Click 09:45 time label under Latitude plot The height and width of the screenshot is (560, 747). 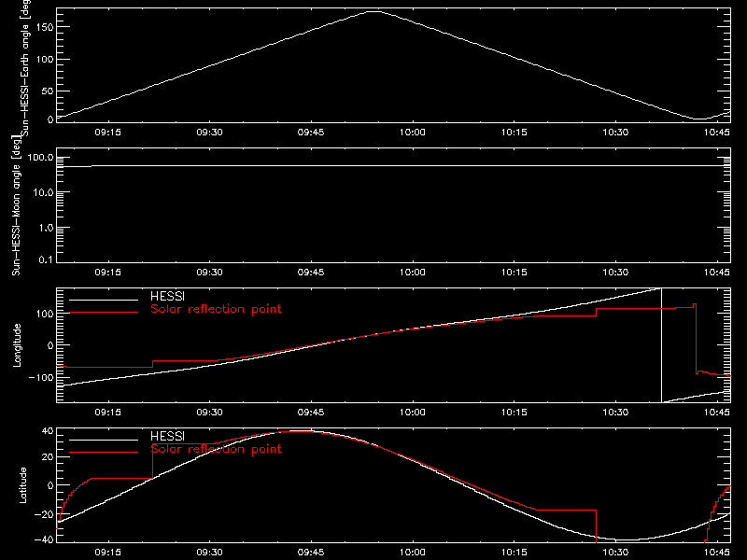pyautogui.click(x=311, y=553)
